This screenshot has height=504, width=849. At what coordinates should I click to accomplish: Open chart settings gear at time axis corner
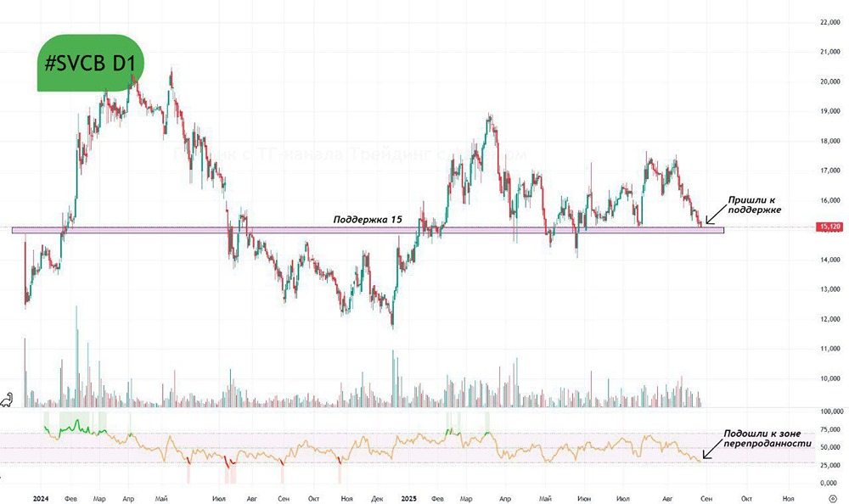tap(833, 499)
